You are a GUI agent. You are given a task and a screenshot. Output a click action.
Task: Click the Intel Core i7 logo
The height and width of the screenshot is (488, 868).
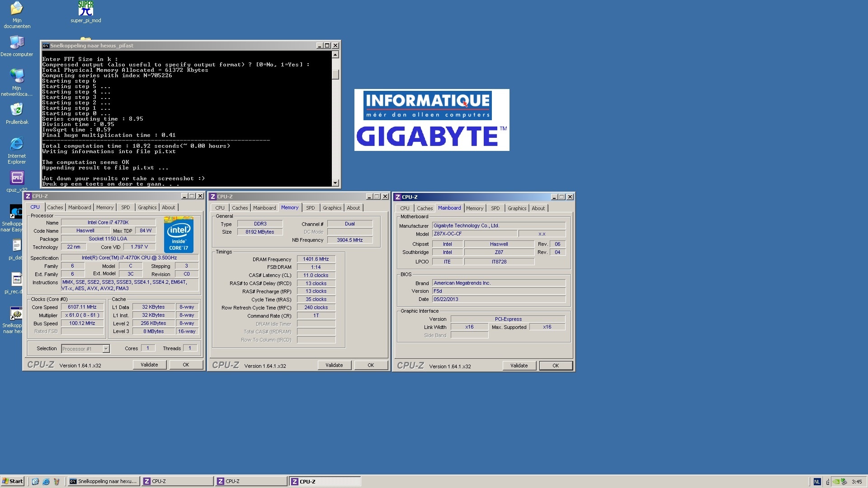[x=179, y=235]
